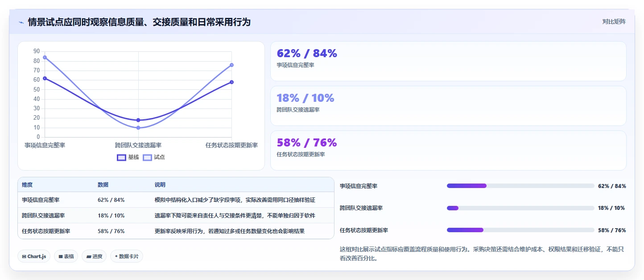Click the 试点 point for 任务状态按期更新率
644x280 pixels.
[x=231, y=65]
